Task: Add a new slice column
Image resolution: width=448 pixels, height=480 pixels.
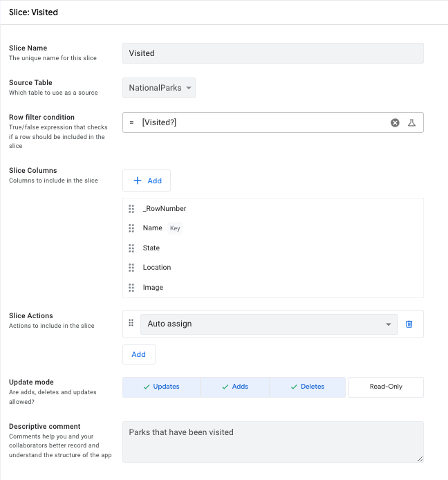Action: 147,181
